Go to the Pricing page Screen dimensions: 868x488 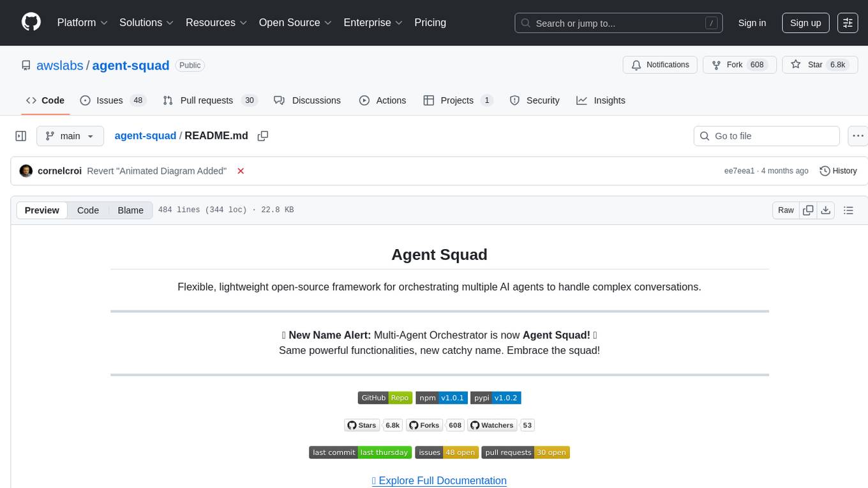pos(430,22)
